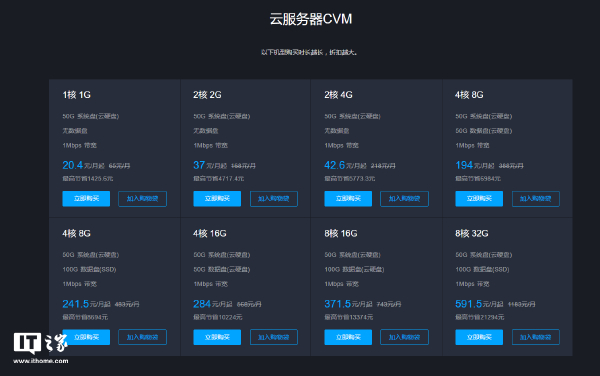
Task: Click the 284 price on 4核 16G
Action: tap(202, 304)
